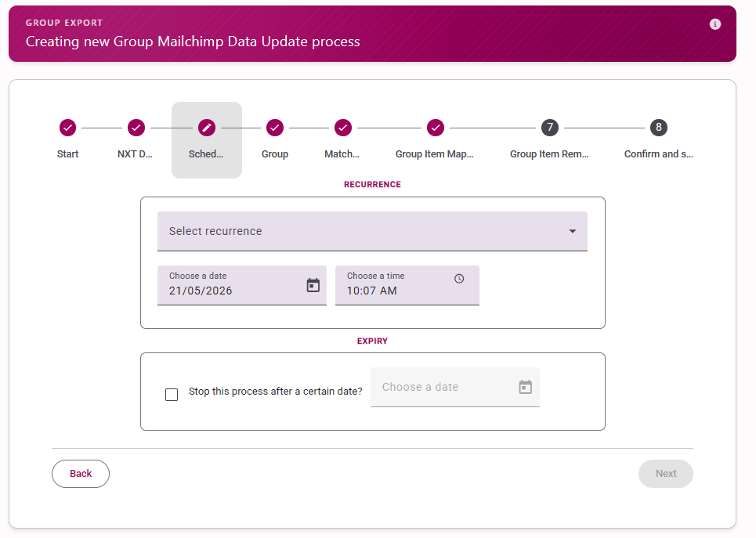Click the Next button
This screenshot has height=538, width=756.
pyautogui.click(x=666, y=474)
